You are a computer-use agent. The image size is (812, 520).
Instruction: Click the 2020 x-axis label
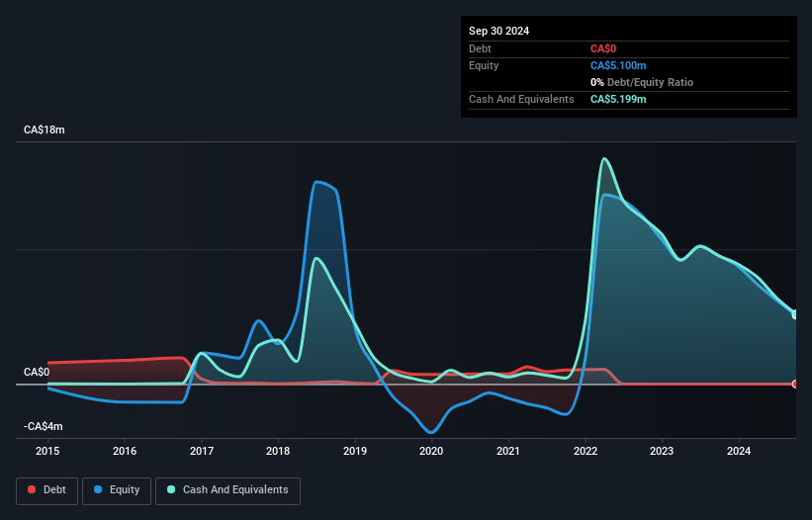431,451
